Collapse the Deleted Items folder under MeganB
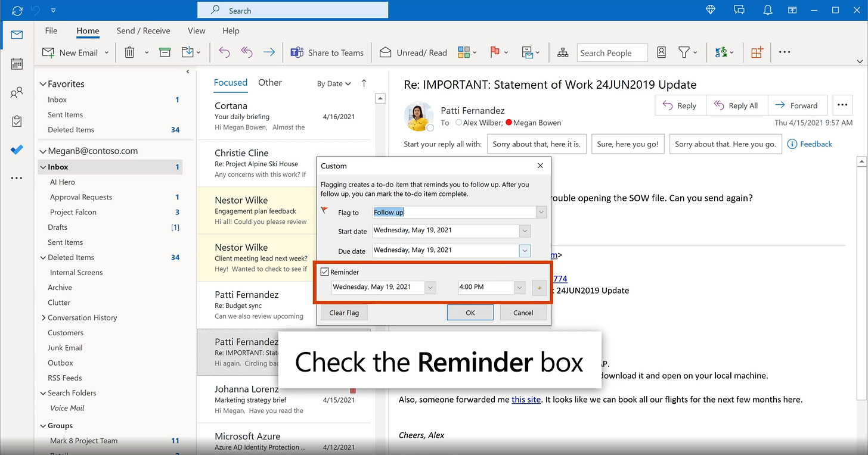The image size is (868, 455). click(43, 257)
